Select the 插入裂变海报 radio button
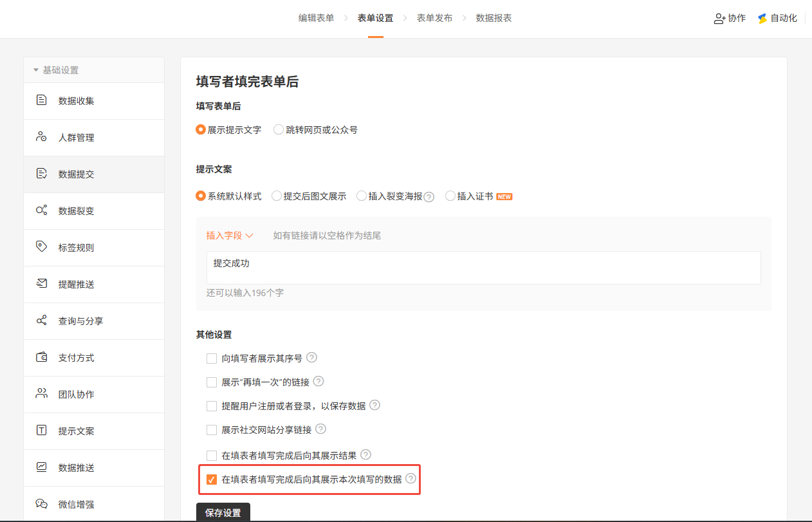The width and height of the screenshot is (812, 522). (x=362, y=196)
